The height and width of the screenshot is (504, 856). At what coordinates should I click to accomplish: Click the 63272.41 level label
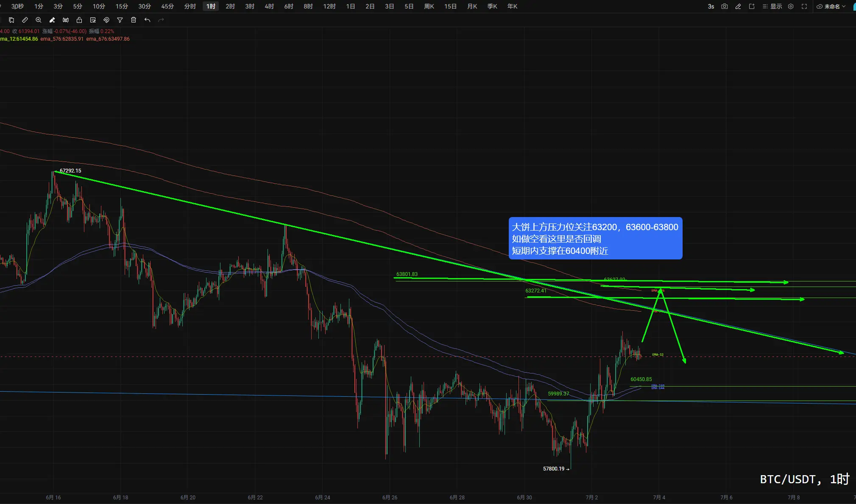point(536,291)
